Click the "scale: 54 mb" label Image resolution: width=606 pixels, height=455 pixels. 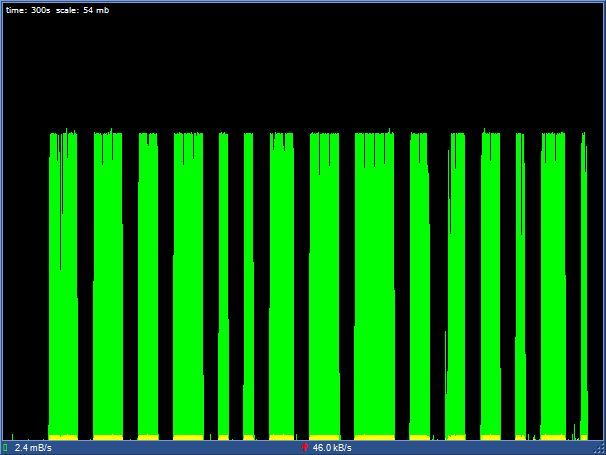coord(82,10)
